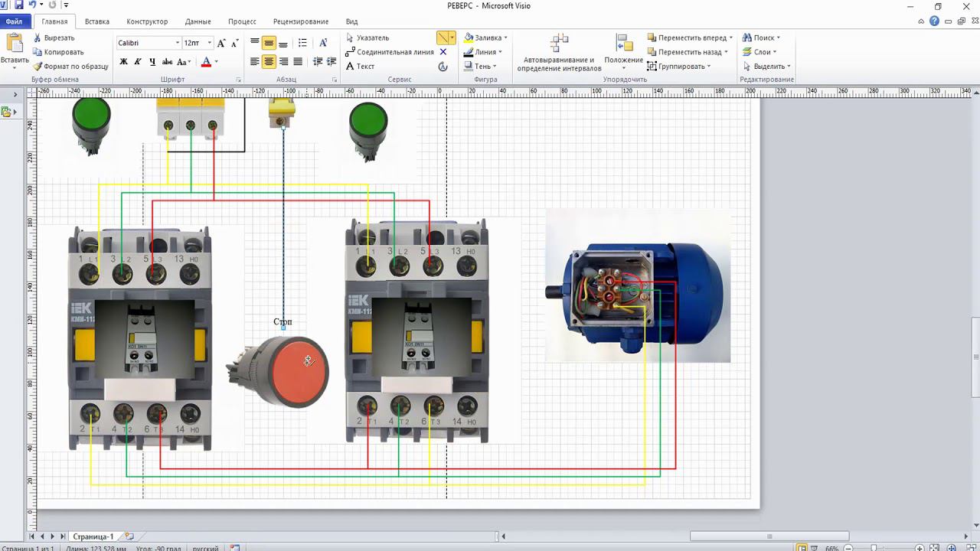Toggle bold Ж formatting

(x=123, y=62)
